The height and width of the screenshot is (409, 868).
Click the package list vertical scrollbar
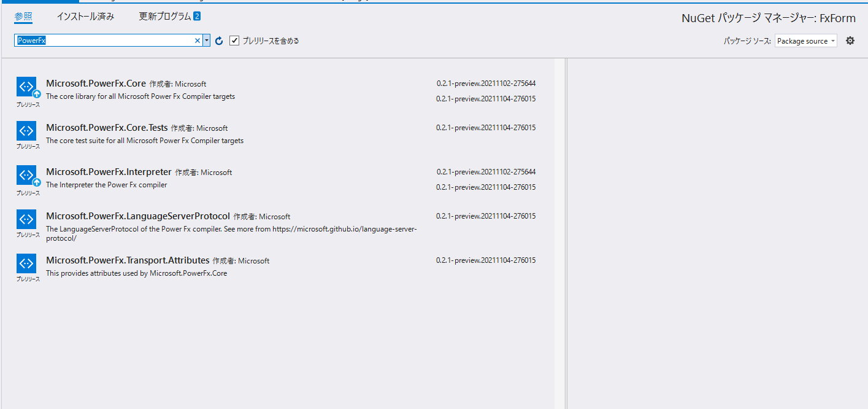pos(559,233)
